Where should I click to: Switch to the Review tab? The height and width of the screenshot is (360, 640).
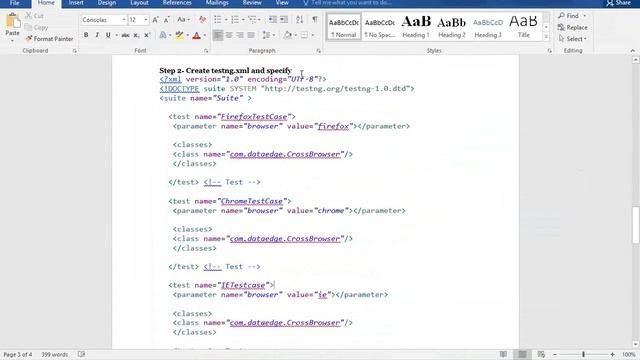pos(252,3)
